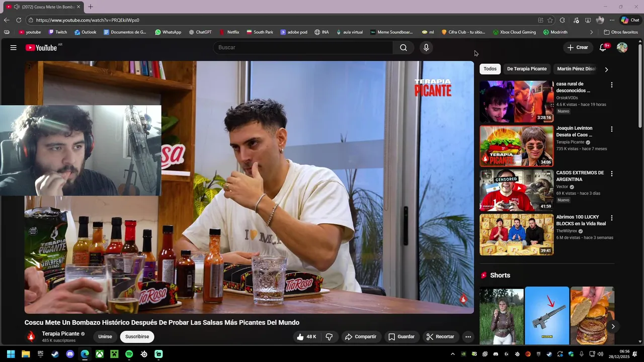Open Joaquín Levinton video thumbnail
644x362 pixels.
[516, 146]
